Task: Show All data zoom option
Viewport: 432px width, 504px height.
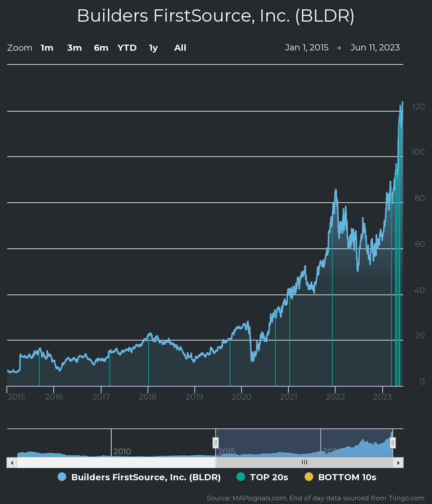Action: (180, 48)
